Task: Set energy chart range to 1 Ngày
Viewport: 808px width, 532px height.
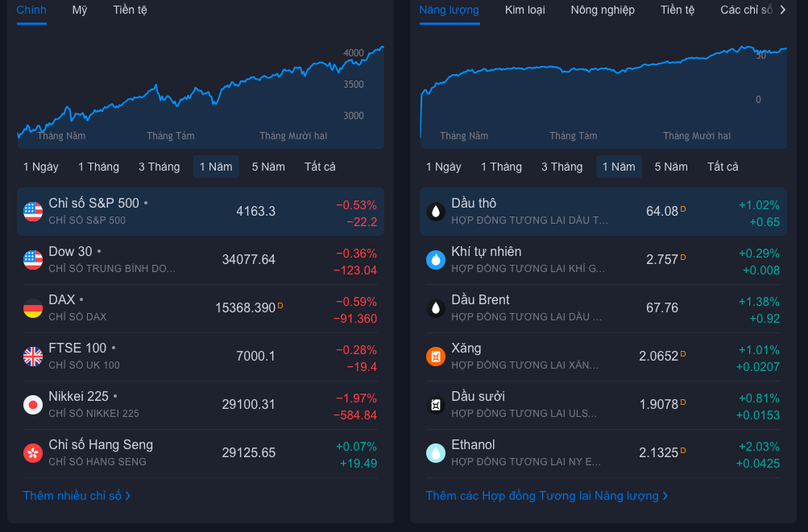Action: coord(443,167)
